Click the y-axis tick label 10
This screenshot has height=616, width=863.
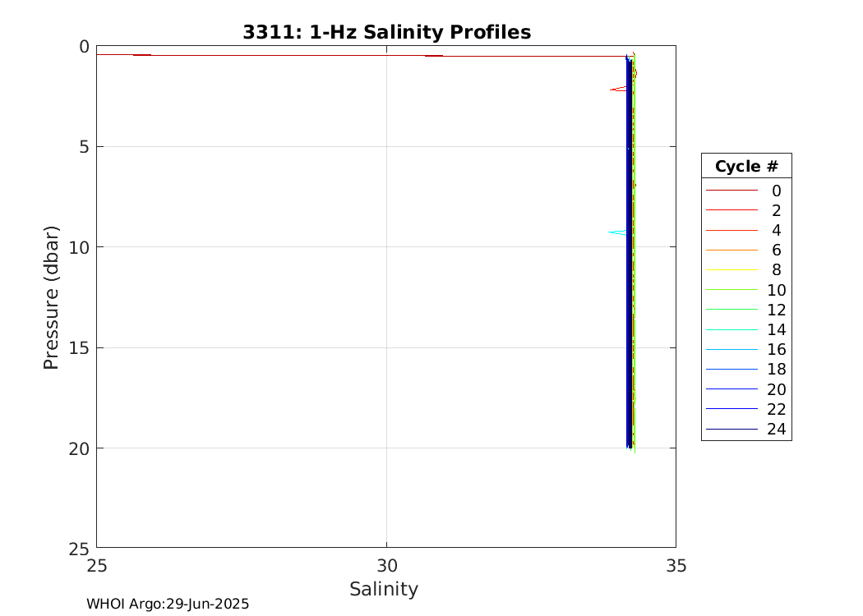coord(79,248)
